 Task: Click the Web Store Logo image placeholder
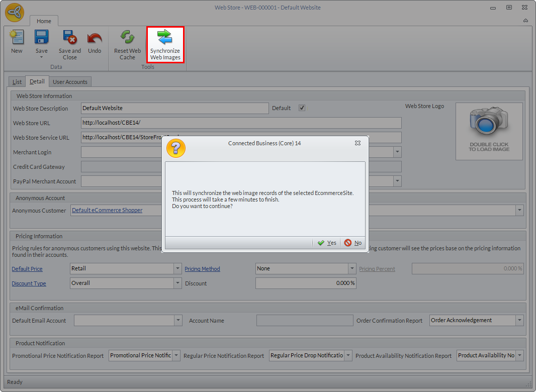489,131
